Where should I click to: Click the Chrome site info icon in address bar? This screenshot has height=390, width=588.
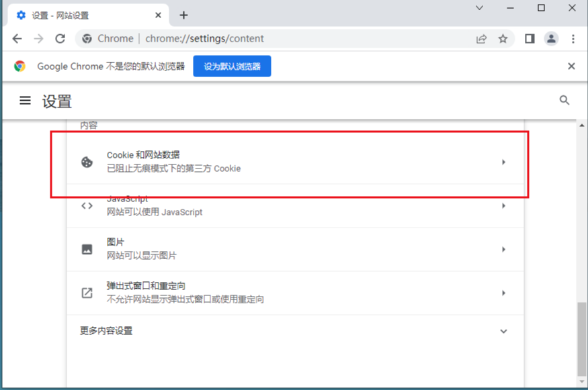pyautogui.click(x=87, y=38)
